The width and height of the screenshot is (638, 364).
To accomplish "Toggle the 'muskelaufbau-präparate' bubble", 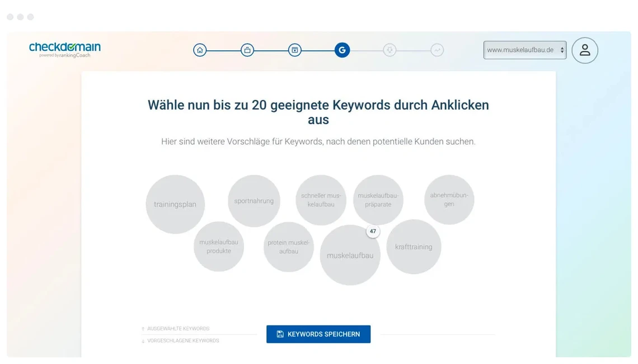I will pos(378,200).
